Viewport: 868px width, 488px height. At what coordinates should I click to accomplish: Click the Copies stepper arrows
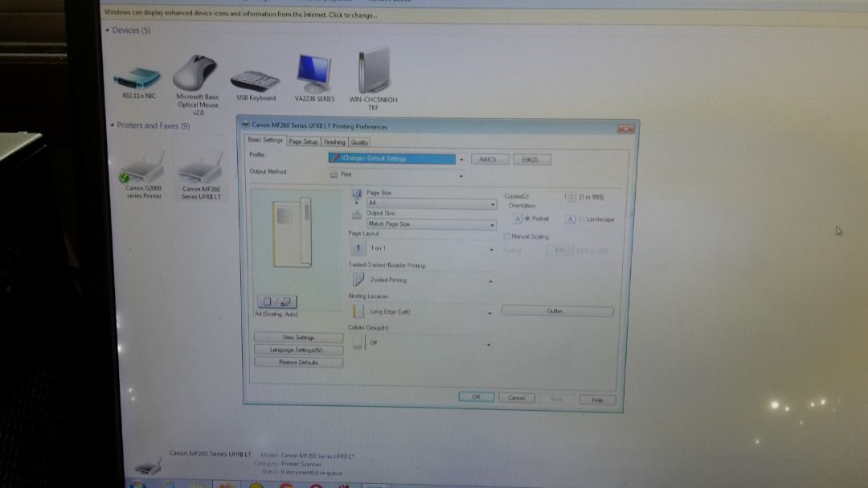point(572,197)
